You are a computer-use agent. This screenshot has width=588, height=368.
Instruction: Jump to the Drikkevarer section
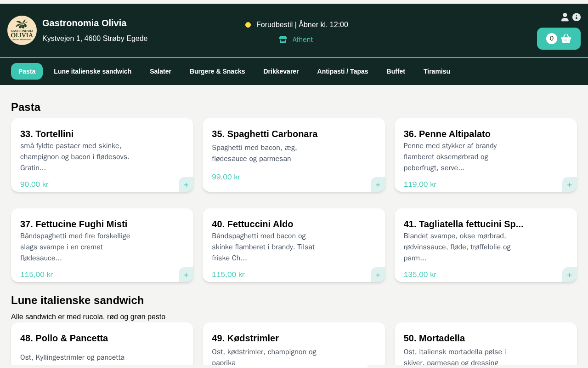point(281,71)
